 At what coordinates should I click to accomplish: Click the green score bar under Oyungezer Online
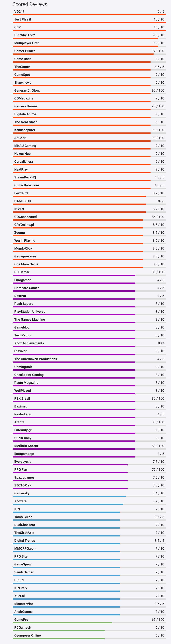59,638
